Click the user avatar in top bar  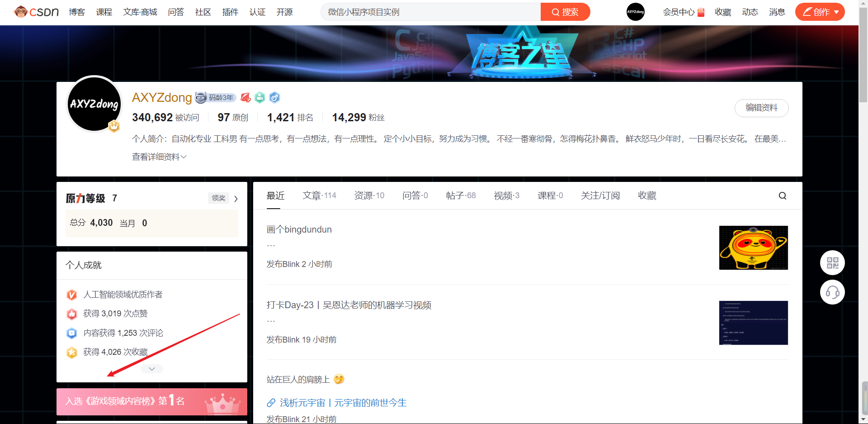[635, 12]
